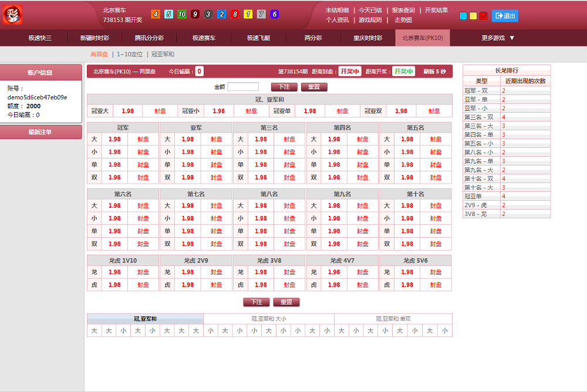The height and width of the screenshot is (392, 587).
Task: Click the purple number 6 result ball
Action: click(274, 14)
